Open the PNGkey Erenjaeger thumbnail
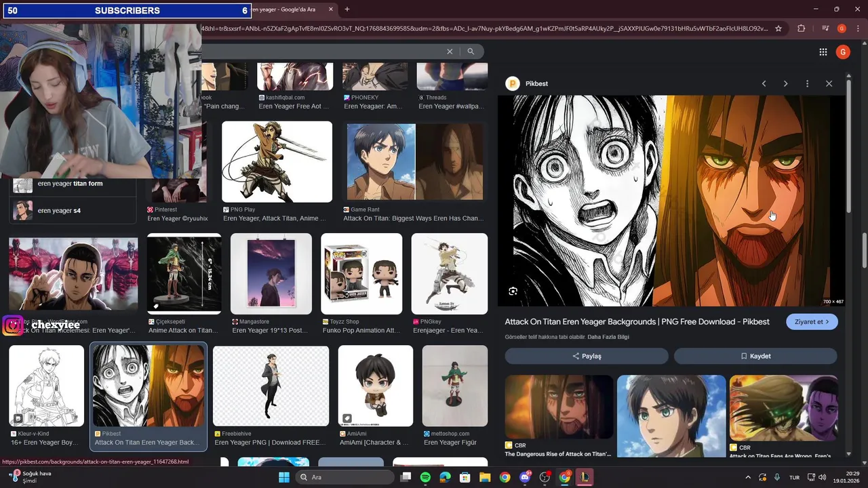868x488 pixels. 450,274
